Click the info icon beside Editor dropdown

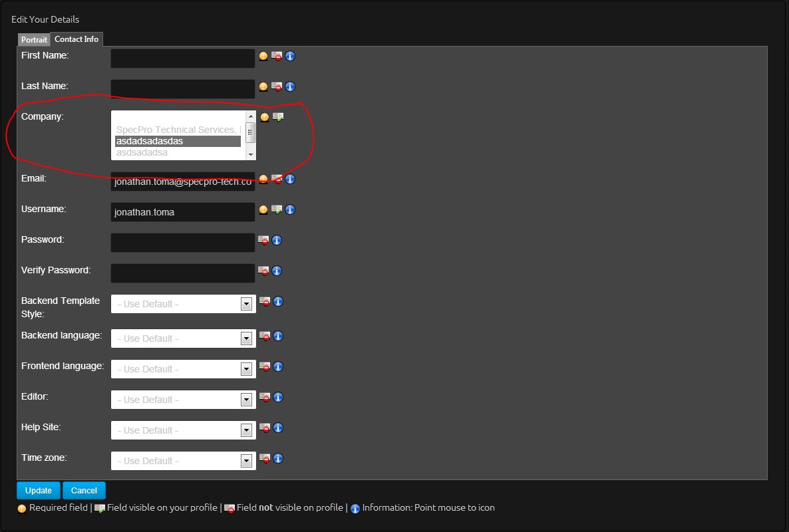pos(278,397)
